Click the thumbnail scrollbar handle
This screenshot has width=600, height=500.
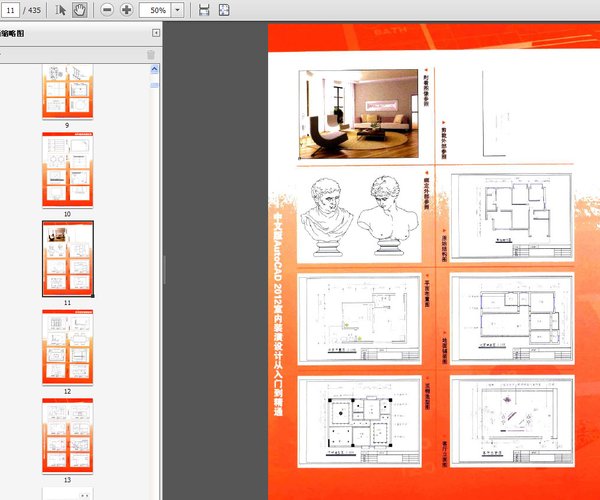154,85
